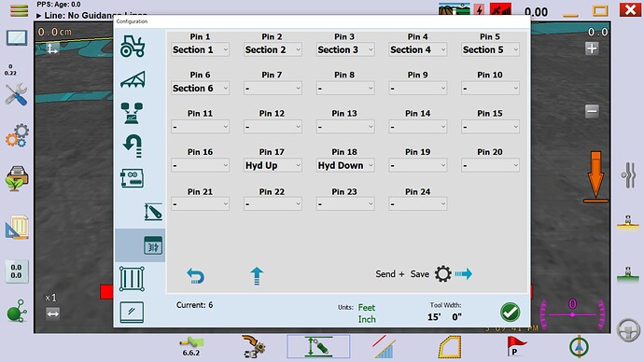Click the hamburger menu at top left
644x362 pixels.
click(19, 10)
